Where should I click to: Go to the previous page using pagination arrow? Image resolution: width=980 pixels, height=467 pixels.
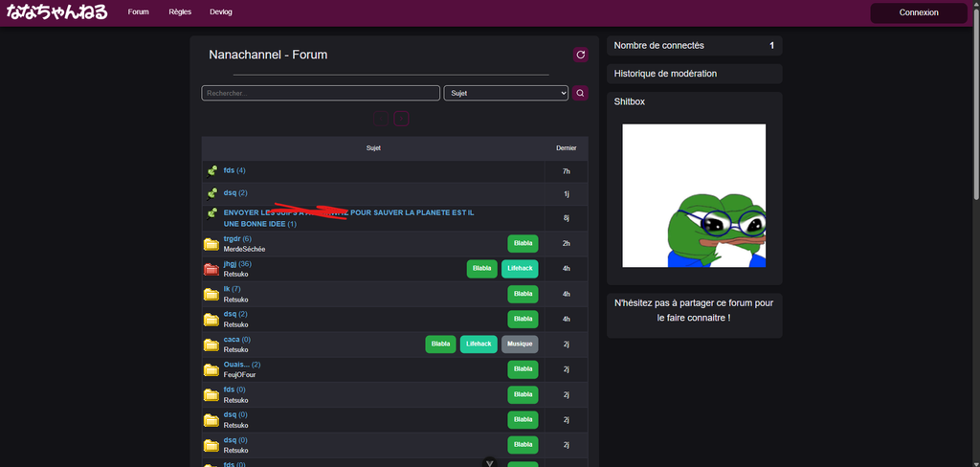pos(380,119)
